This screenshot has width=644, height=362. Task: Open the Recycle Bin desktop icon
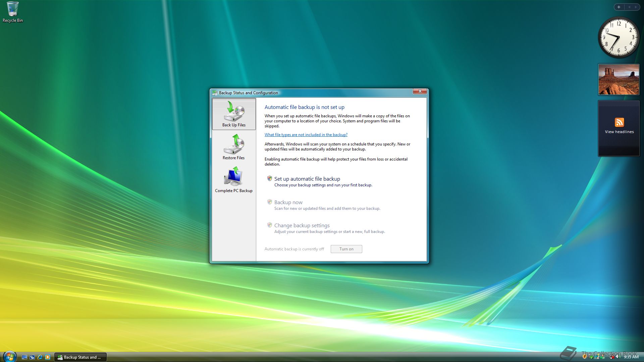13,12
